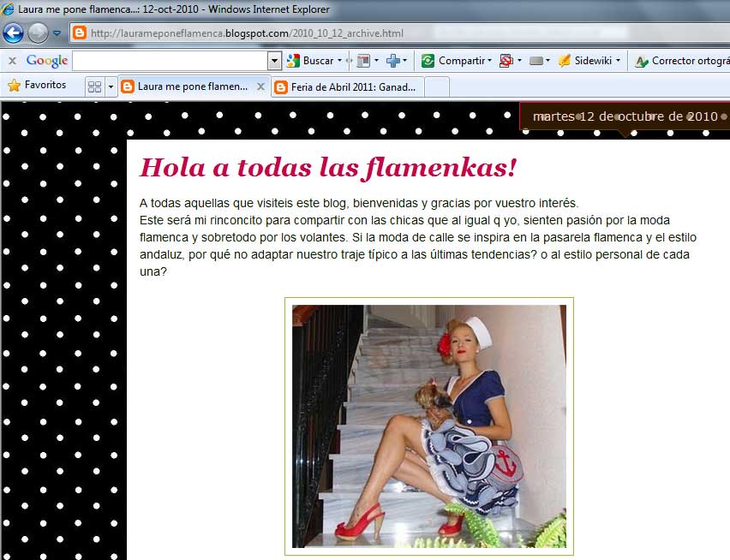This screenshot has width=730, height=560.
Task: Open the Sidewiki toolbar button
Action: pyautogui.click(x=589, y=61)
